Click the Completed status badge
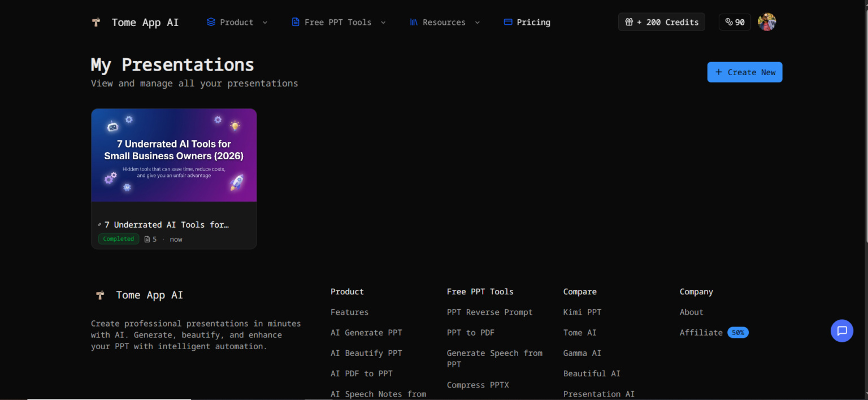Image resolution: width=868 pixels, height=400 pixels. [x=119, y=239]
